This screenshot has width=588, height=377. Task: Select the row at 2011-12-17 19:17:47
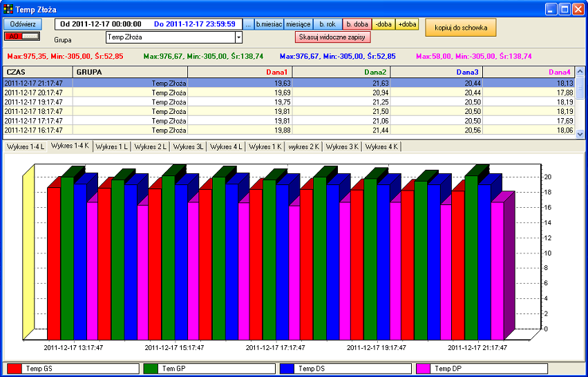point(289,101)
